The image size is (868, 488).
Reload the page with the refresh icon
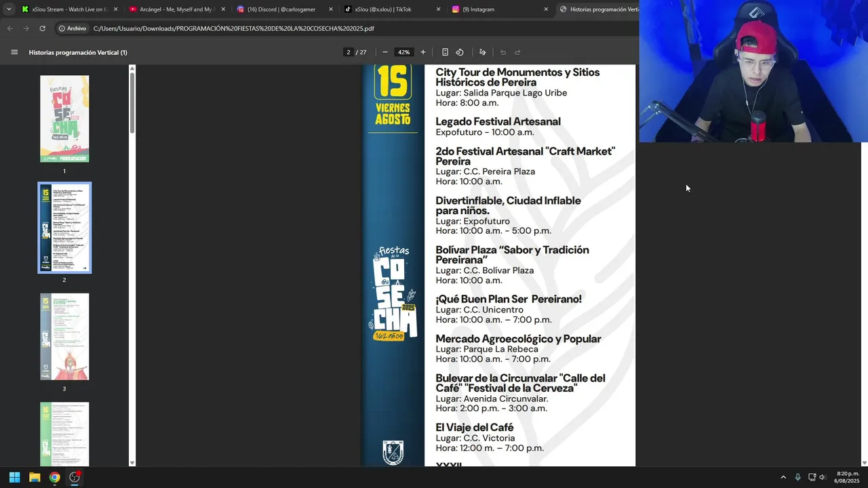42,28
